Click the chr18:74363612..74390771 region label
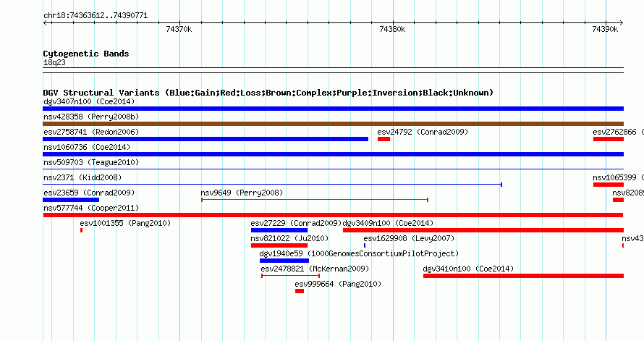Viewport: 644px width, 341px height. (96, 16)
